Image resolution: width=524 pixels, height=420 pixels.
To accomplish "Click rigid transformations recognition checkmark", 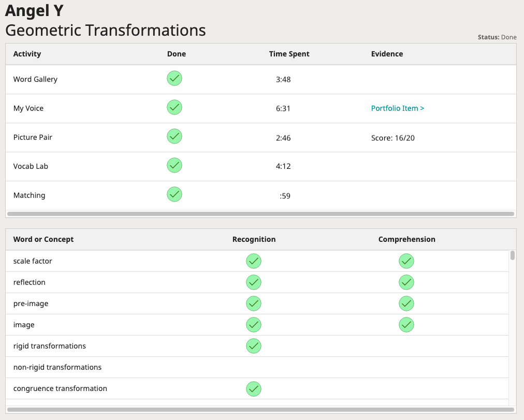I will (254, 346).
